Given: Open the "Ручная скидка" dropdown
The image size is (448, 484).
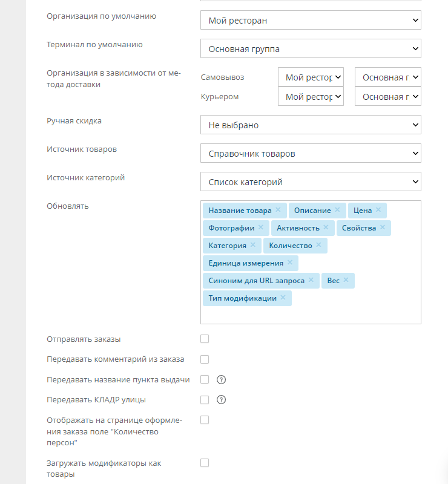Looking at the screenshot, I should click(311, 125).
